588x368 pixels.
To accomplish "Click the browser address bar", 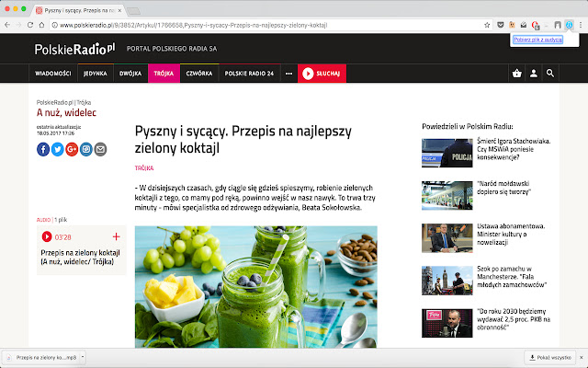I will pyautogui.click(x=270, y=25).
